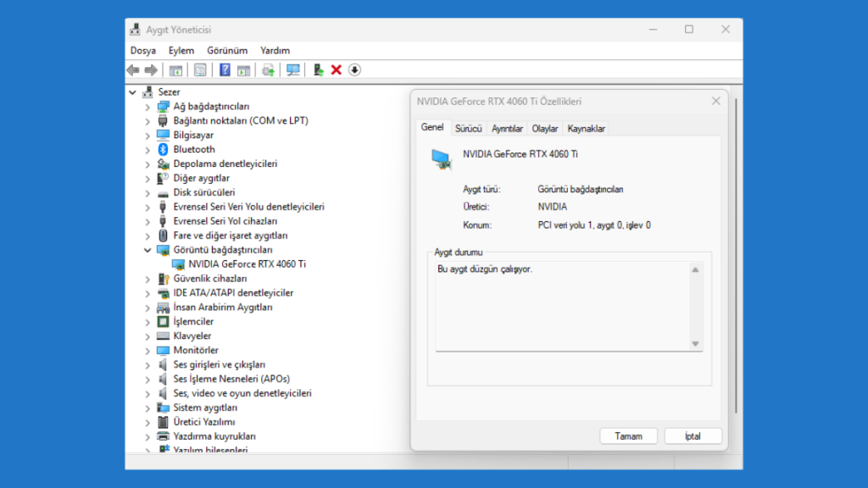Click the Back arrow in the toolbar

(133, 70)
